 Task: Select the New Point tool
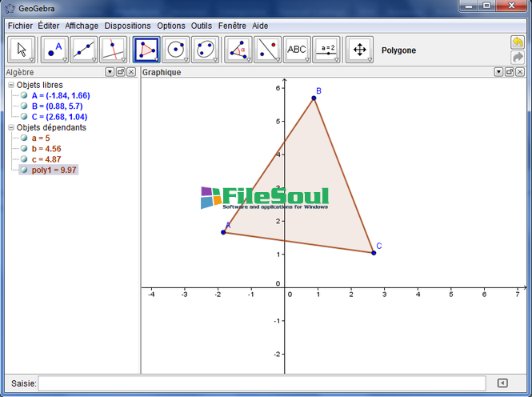[x=54, y=50]
